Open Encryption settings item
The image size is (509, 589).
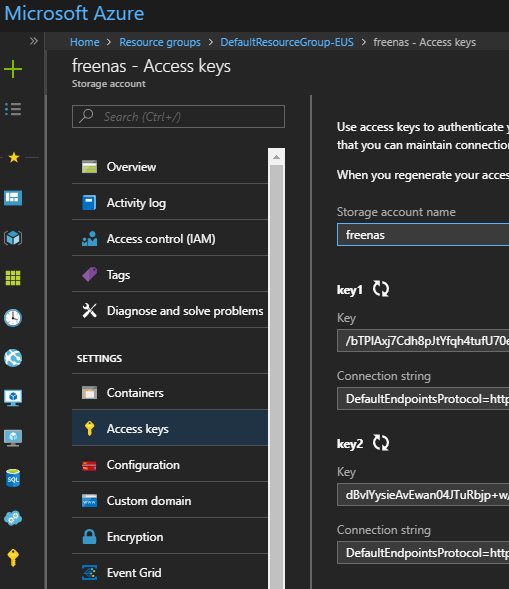tap(170, 537)
